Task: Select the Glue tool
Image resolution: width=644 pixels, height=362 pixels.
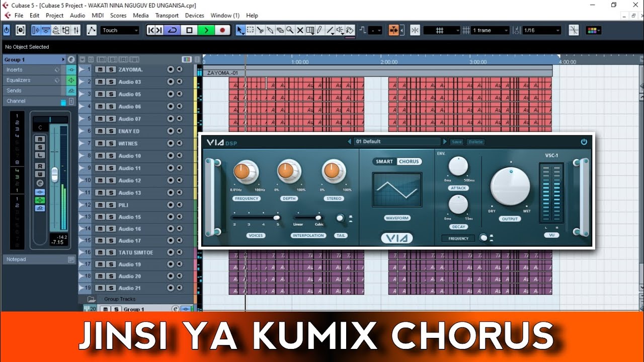Action: pos(270,30)
